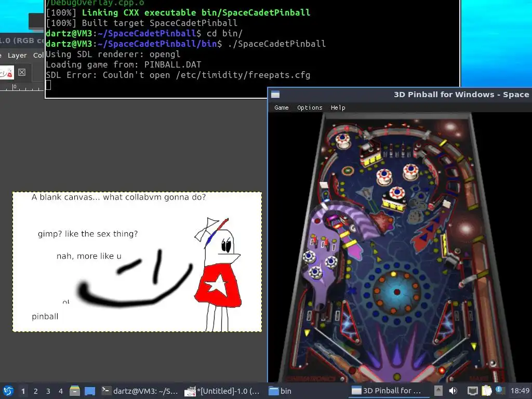
Task: Open the volume control icon
Action: (x=453, y=391)
